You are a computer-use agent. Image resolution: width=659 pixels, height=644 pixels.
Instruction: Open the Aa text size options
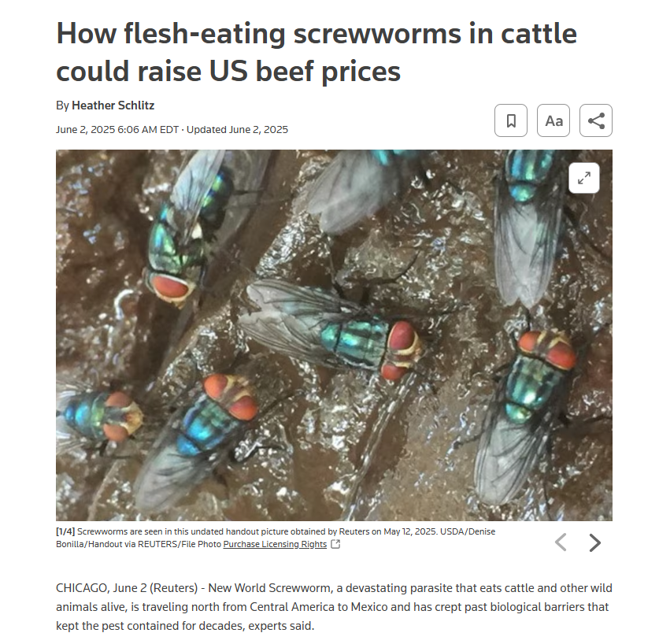click(553, 120)
